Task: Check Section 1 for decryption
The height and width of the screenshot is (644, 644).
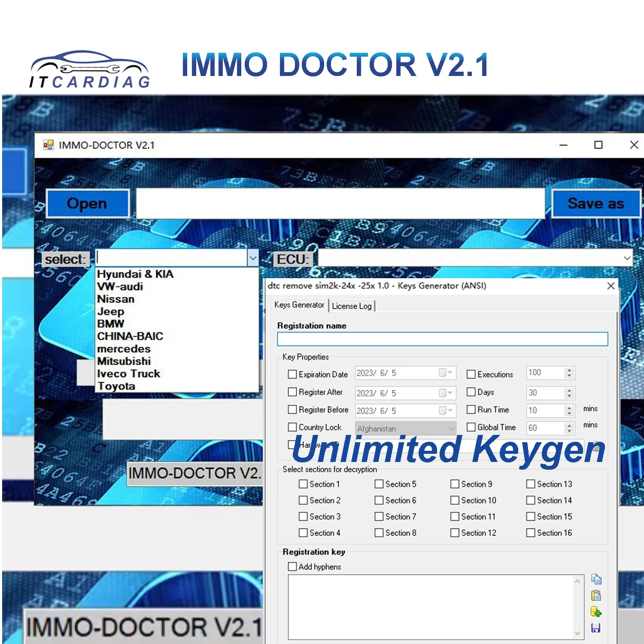Action: point(303,484)
